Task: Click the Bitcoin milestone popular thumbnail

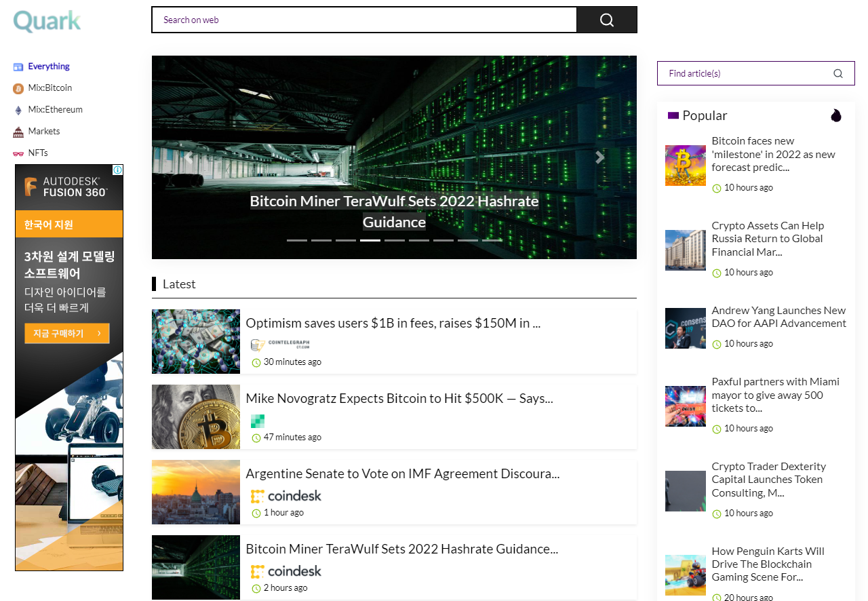Action: (x=686, y=166)
